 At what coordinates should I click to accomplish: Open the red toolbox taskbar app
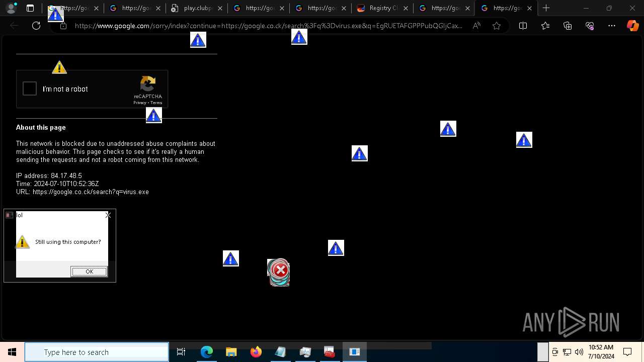(330, 352)
